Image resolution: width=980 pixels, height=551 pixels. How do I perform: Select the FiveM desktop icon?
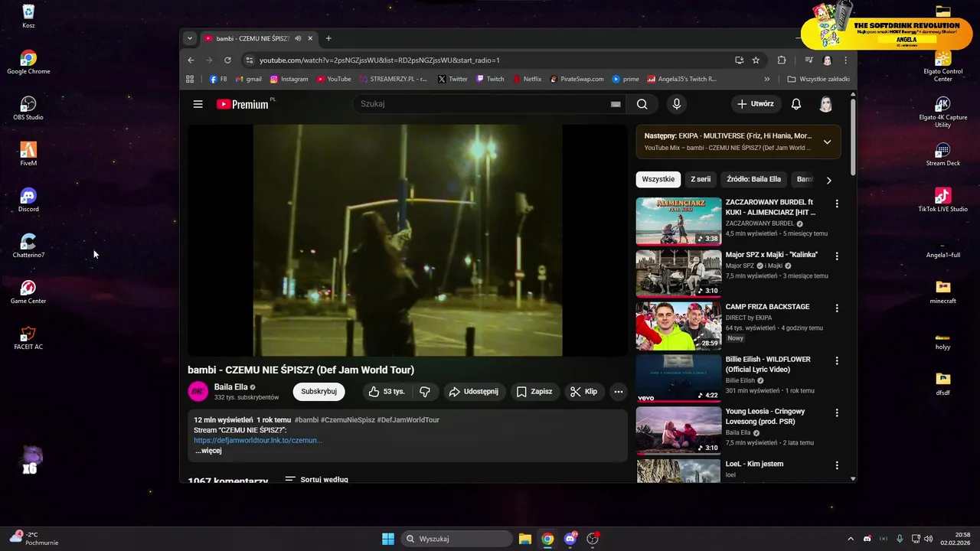click(28, 154)
